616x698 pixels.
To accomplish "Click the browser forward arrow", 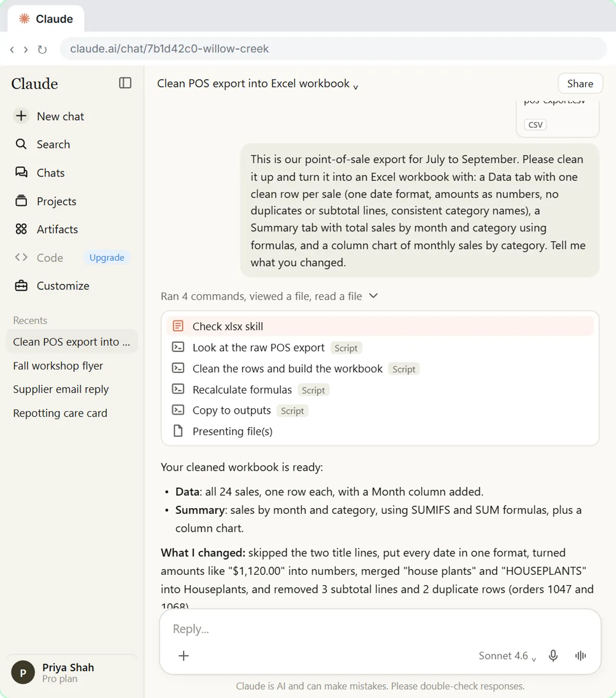I will (26, 49).
